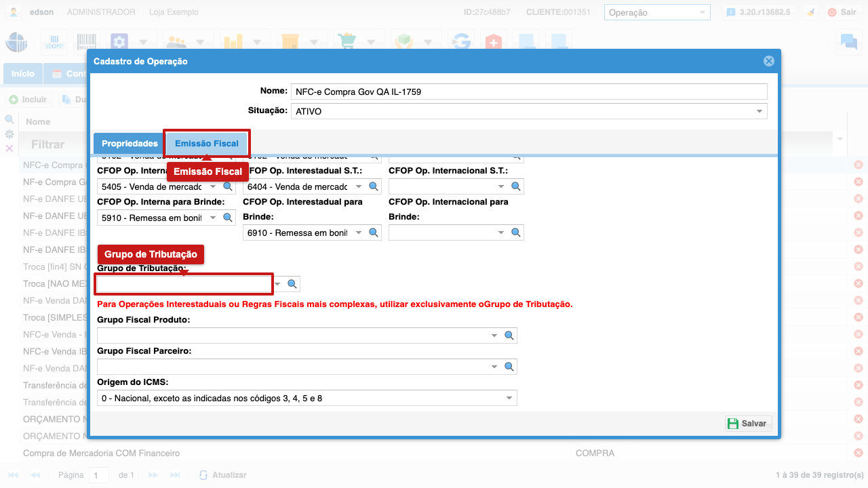Click the Grupo de Tributação magnifier icon
The image size is (868, 488).
point(292,284)
